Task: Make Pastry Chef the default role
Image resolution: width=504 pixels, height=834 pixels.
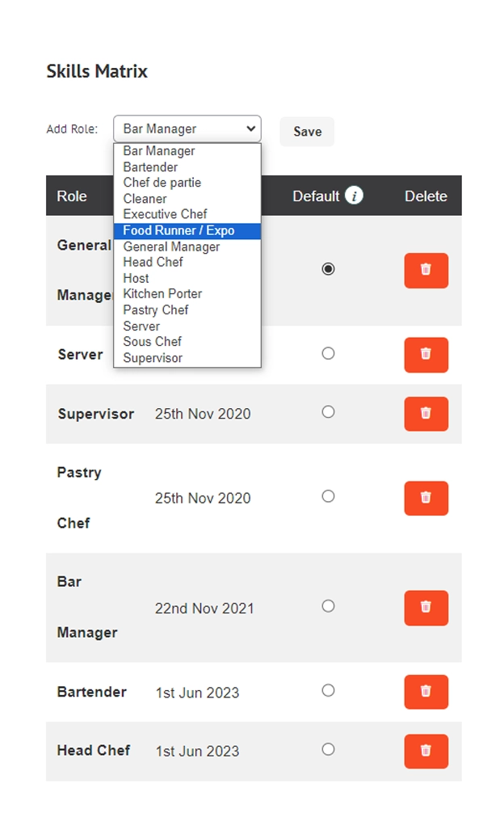Action: (x=328, y=496)
